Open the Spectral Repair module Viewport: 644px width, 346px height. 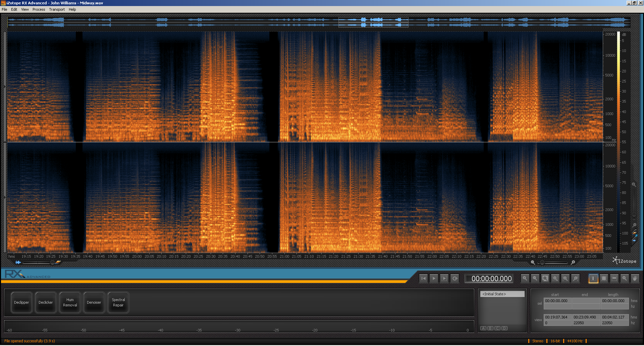118,302
